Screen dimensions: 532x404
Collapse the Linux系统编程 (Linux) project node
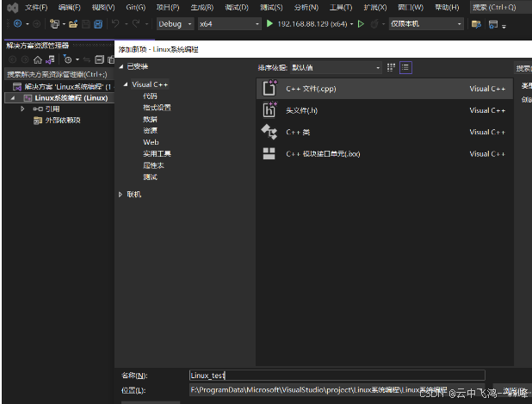pos(13,98)
